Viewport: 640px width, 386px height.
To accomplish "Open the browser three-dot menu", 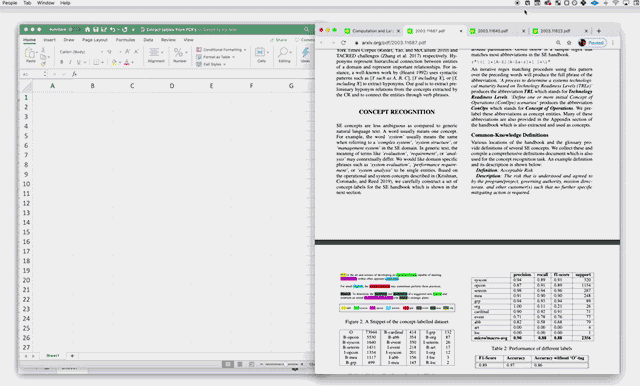I will tap(613, 42).
